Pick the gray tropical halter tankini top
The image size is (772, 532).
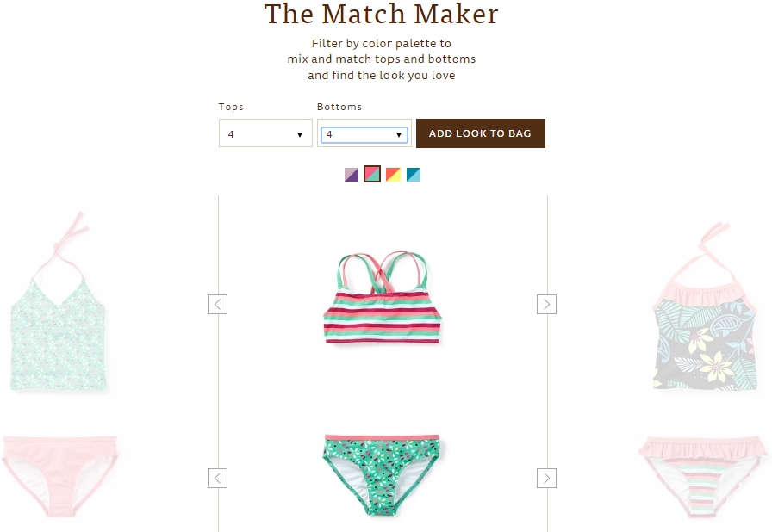tap(706, 306)
